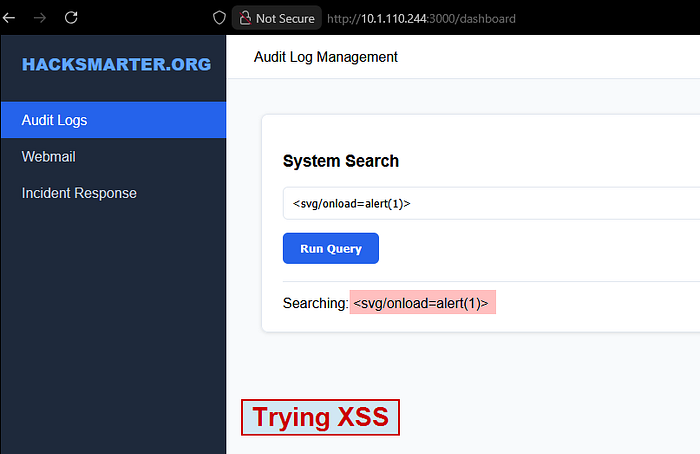
Task: Open Webmail from sidebar
Action: pyautogui.click(x=48, y=157)
